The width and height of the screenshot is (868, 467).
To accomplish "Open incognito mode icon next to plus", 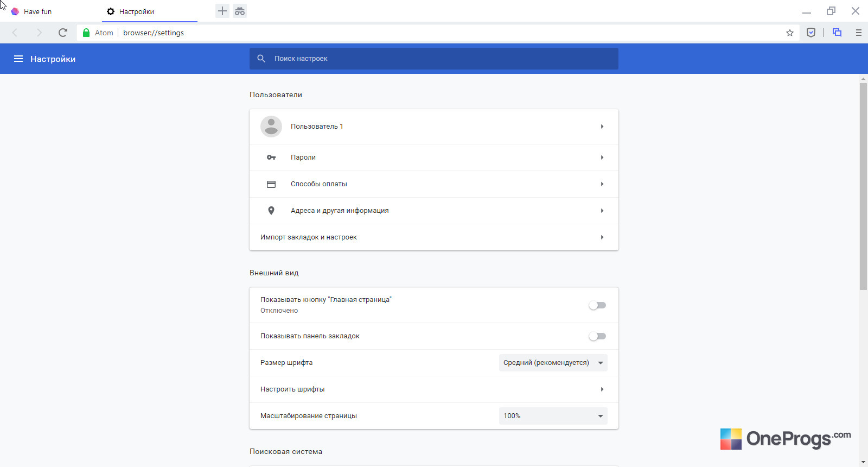I will click(240, 11).
